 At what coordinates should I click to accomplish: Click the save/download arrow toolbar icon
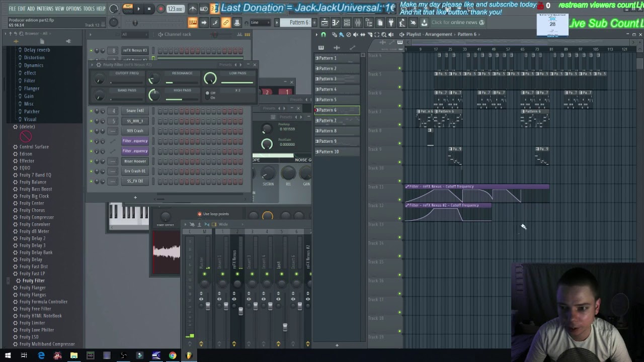(424, 23)
